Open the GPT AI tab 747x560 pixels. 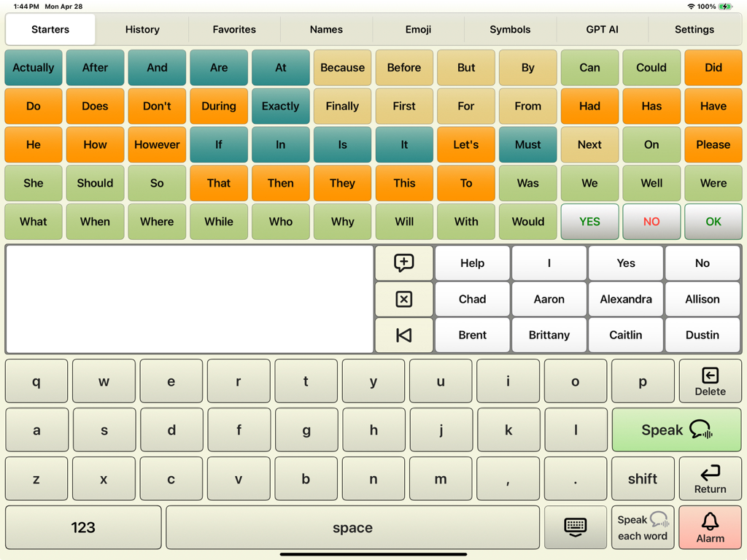(602, 30)
